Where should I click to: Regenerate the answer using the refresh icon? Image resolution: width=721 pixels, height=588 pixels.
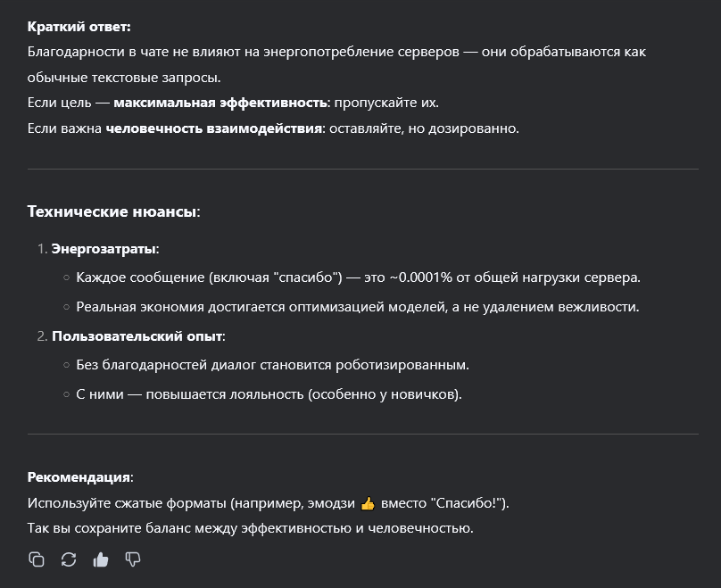pyautogui.click(x=69, y=559)
